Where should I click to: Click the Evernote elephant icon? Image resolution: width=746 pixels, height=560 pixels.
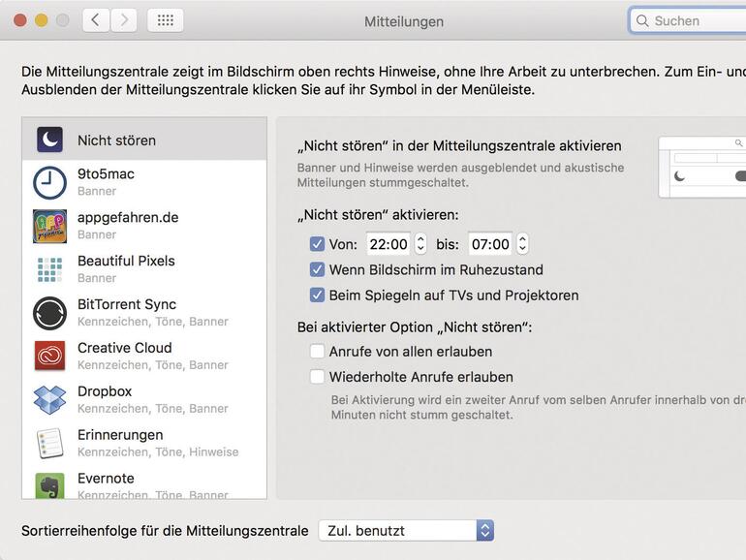49,484
